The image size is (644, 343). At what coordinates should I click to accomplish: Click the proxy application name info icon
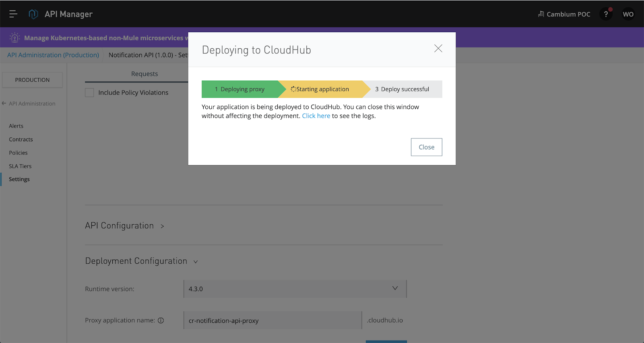tap(161, 320)
